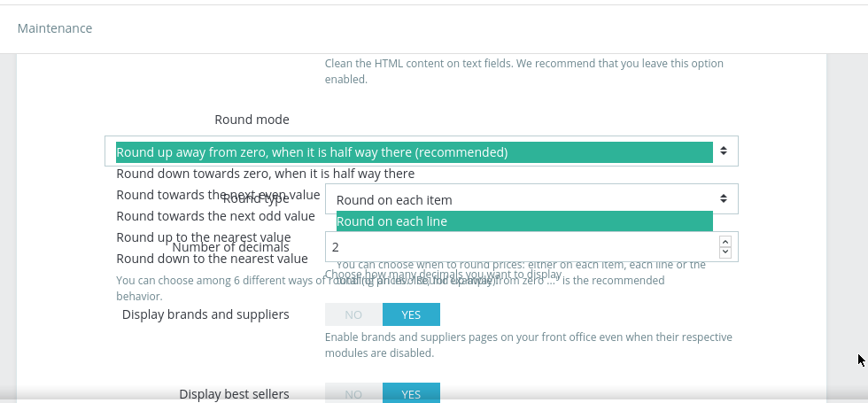Decrease number of decimals with down arrow
The width and height of the screenshot is (868, 403).
tap(725, 252)
